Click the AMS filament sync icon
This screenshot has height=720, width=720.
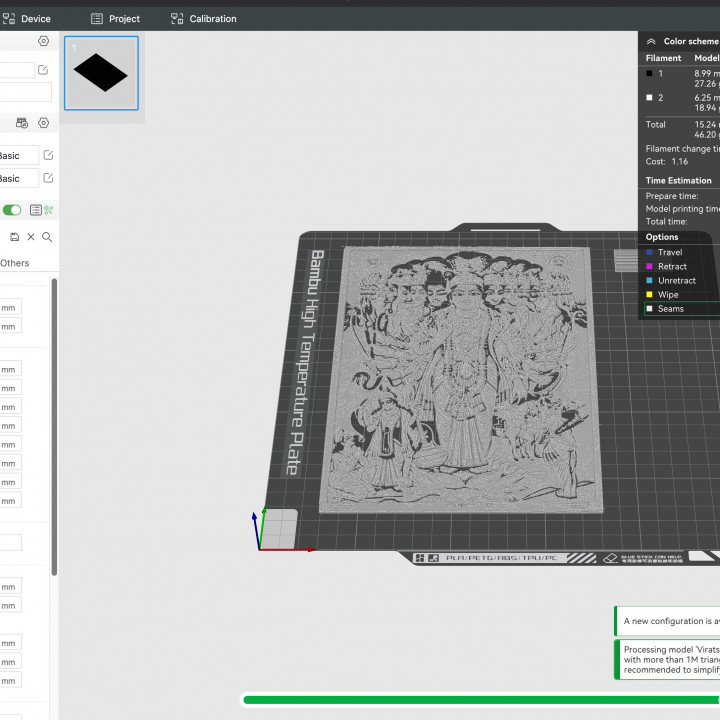pos(22,123)
